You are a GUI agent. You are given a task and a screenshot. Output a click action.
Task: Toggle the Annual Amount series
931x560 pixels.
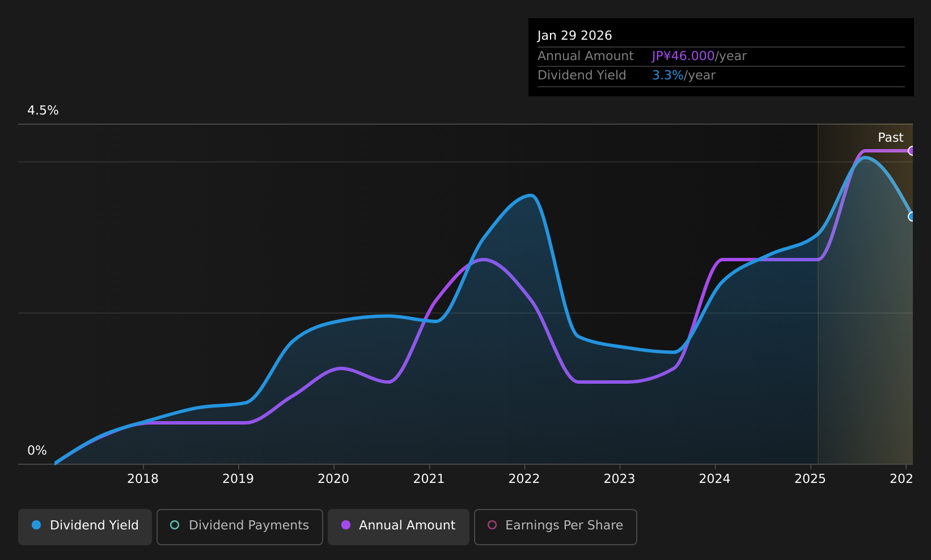click(399, 527)
